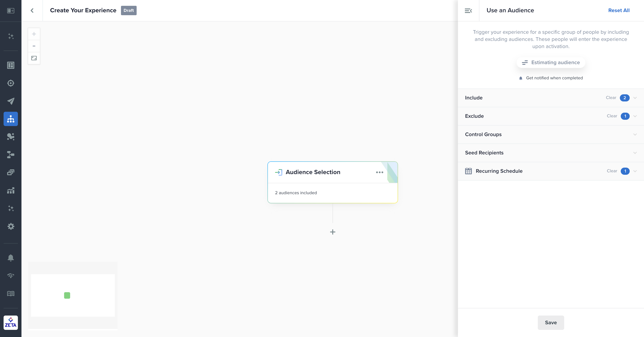Screen dimensions: 644x337
Task: Zoom in on the canvas
Action: point(34,34)
